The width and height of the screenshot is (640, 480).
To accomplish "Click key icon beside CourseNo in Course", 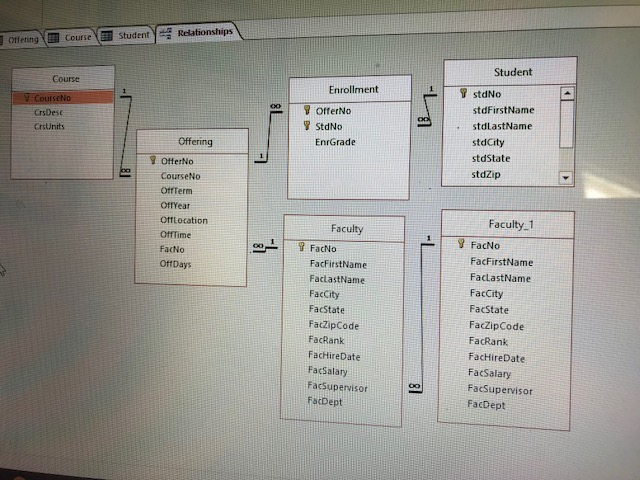I will (x=27, y=97).
